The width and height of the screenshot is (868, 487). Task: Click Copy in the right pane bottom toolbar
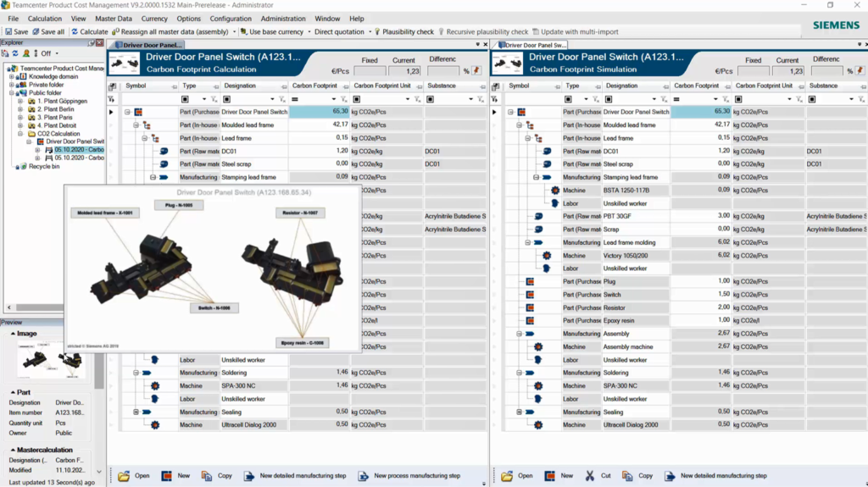637,475
